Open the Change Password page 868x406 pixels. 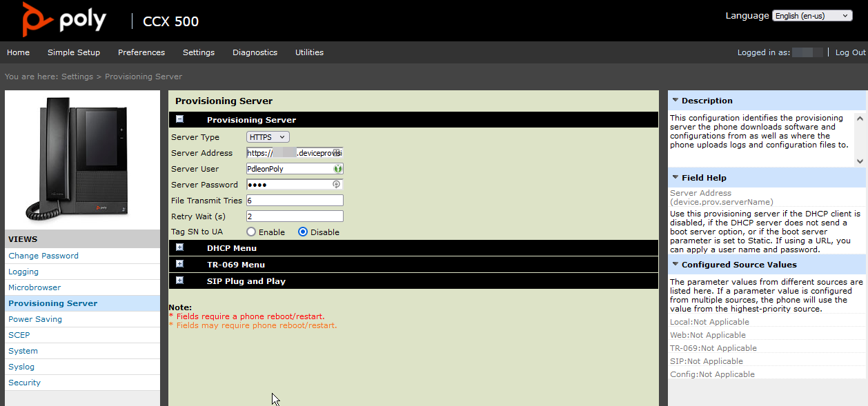click(42, 255)
